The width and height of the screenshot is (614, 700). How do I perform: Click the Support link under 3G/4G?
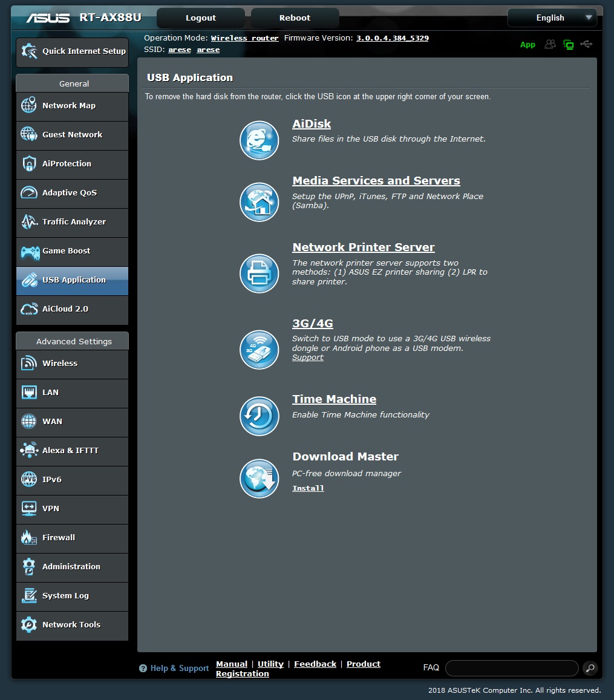pyautogui.click(x=308, y=357)
